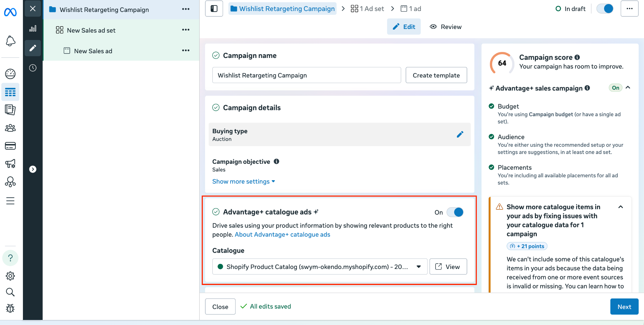Go to 1 ad breadcrumb
Screen dimensions: 644x325
(x=411, y=9)
